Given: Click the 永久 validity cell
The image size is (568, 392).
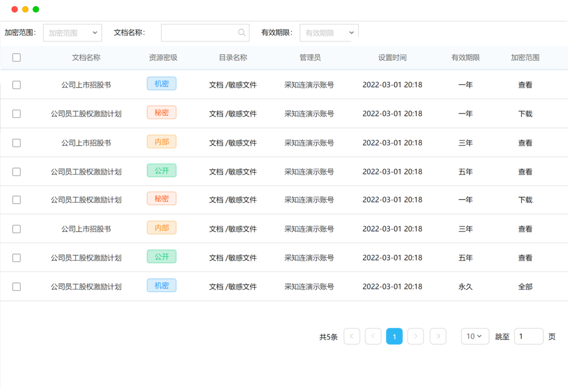Looking at the screenshot, I should click(x=466, y=287).
